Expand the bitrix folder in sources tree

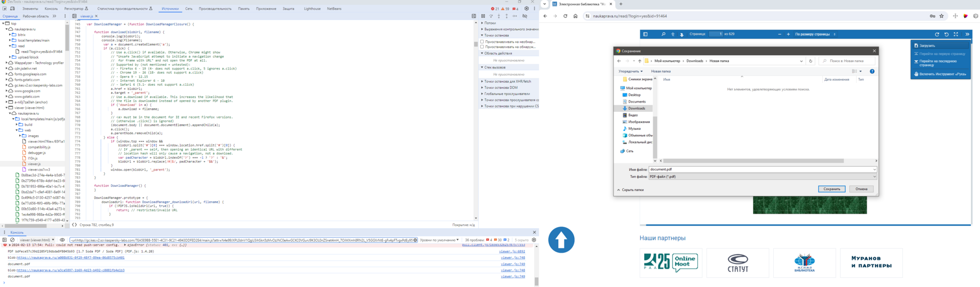click(x=10, y=35)
